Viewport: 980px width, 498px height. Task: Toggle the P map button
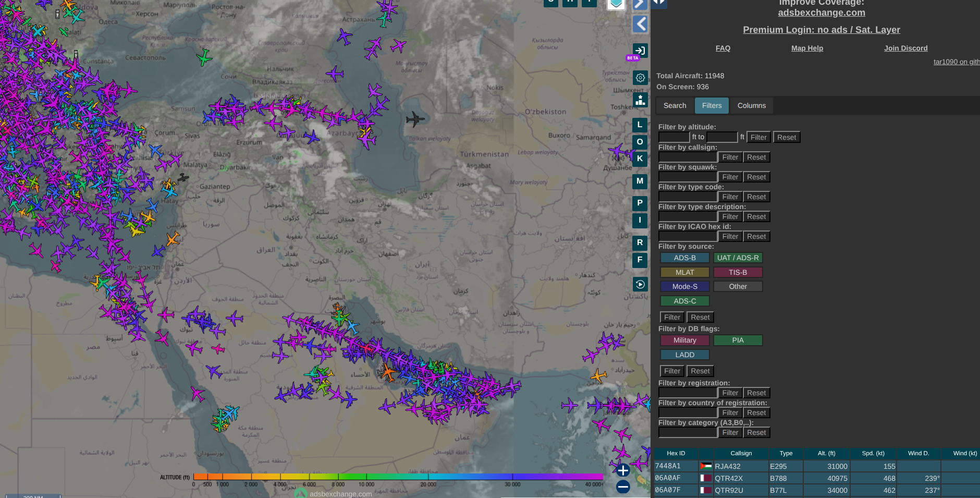click(x=640, y=203)
